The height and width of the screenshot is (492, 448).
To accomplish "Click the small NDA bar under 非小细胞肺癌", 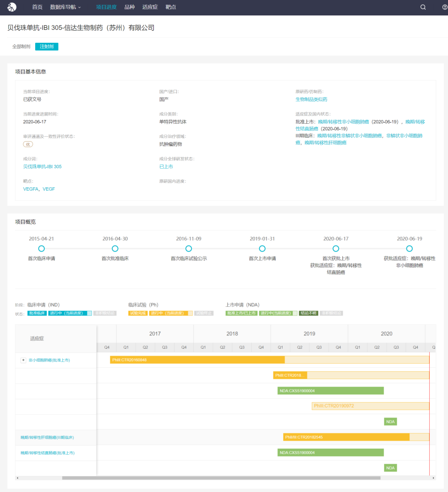I will coord(390,422).
